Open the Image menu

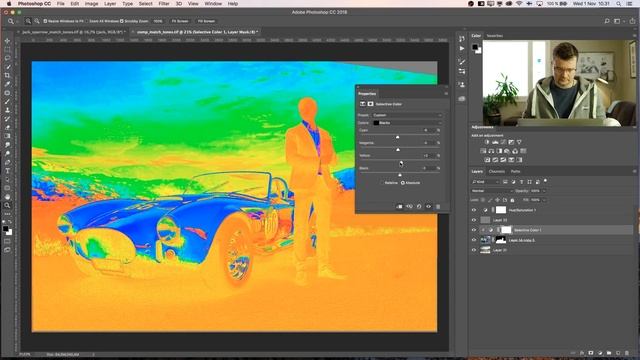click(x=91, y=4)
